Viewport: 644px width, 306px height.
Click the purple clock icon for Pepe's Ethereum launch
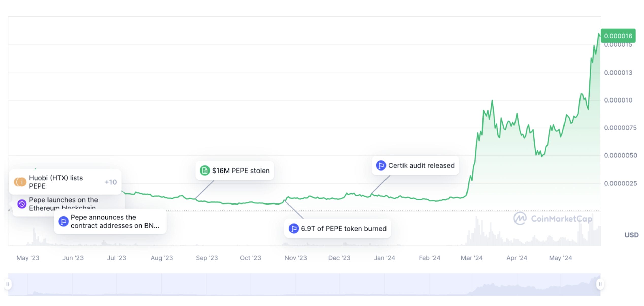coord(22,204)
